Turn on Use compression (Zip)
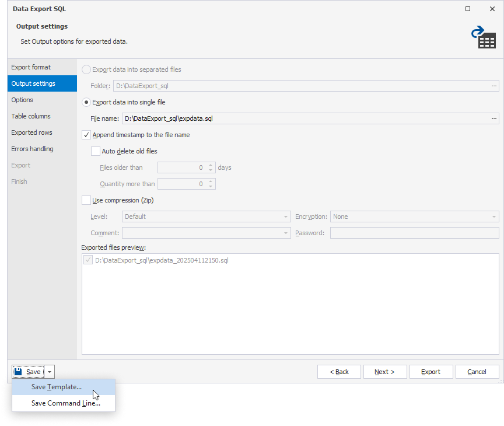Screen dimensions: 504x426 point(87,200)
